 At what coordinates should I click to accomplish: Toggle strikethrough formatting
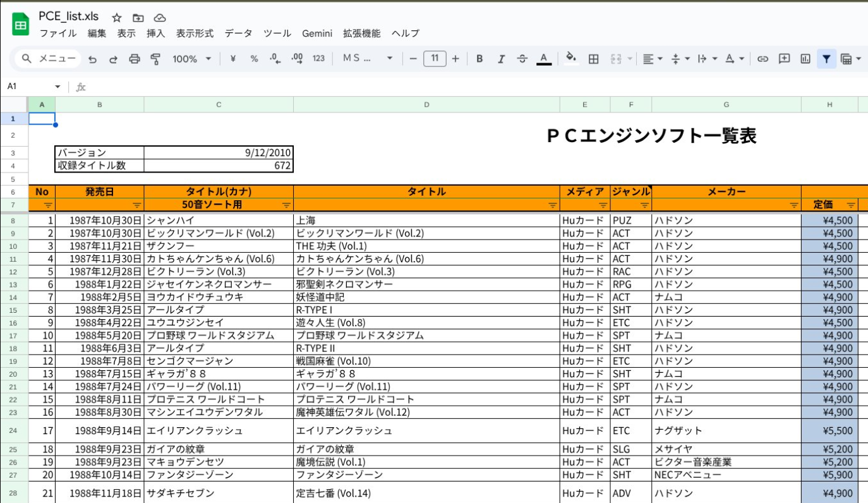(x=522, y=59)
